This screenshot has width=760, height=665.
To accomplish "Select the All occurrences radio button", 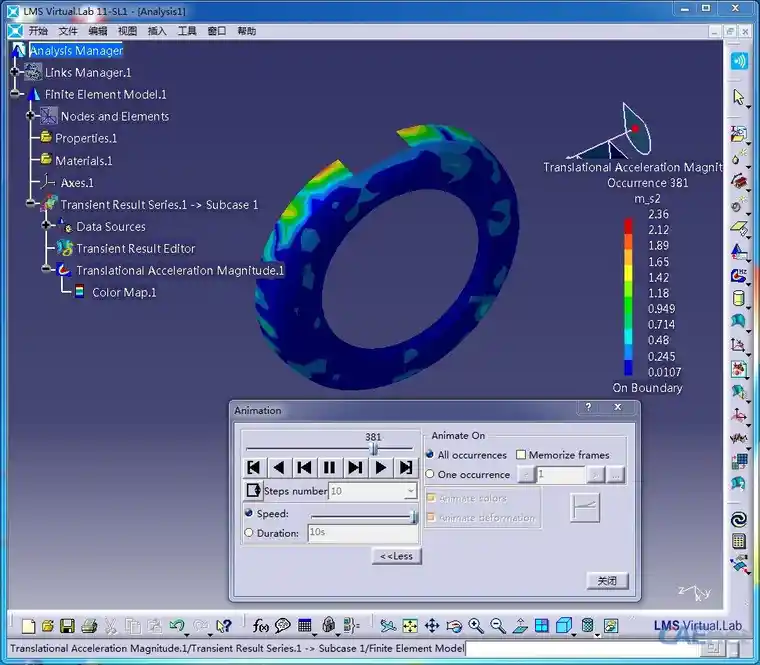I will point(429,455).
